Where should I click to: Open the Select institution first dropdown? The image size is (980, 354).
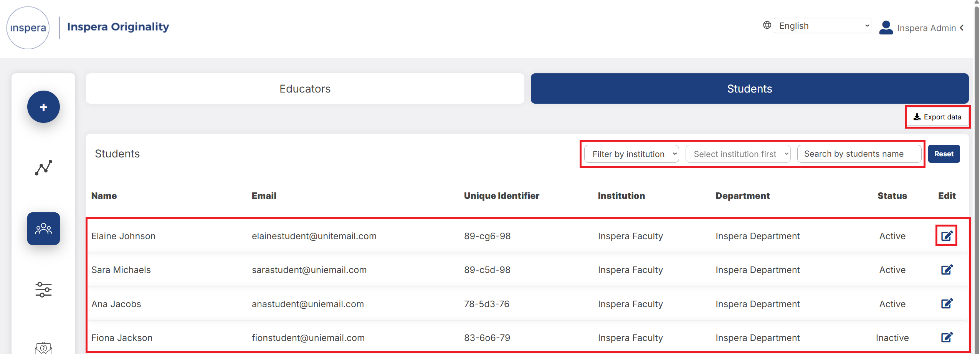[x=738, y=154]
